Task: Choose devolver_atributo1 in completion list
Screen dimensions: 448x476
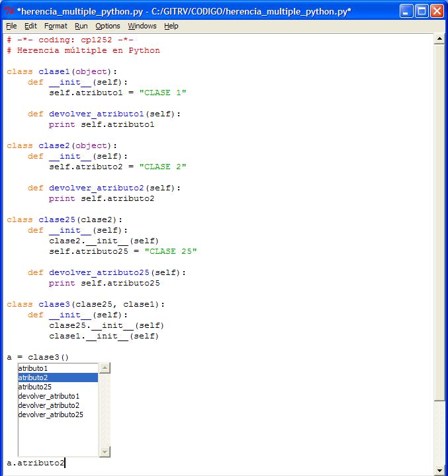Action: coord(58,396)
